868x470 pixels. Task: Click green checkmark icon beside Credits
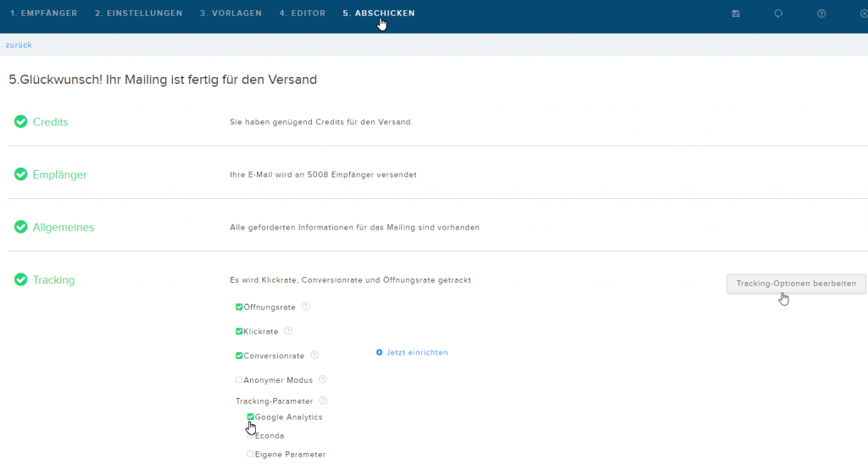(20, 122)
